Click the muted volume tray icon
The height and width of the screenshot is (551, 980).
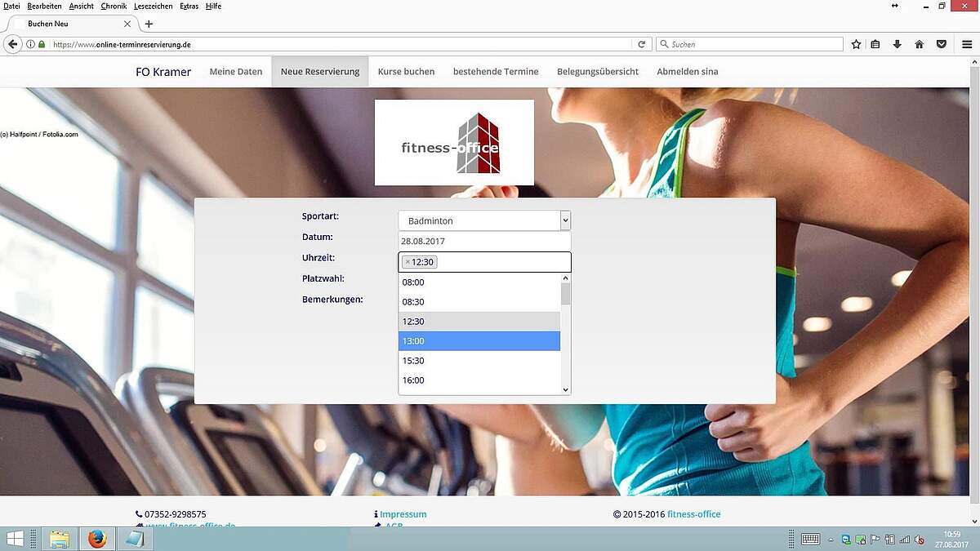(x=919, y=539)
